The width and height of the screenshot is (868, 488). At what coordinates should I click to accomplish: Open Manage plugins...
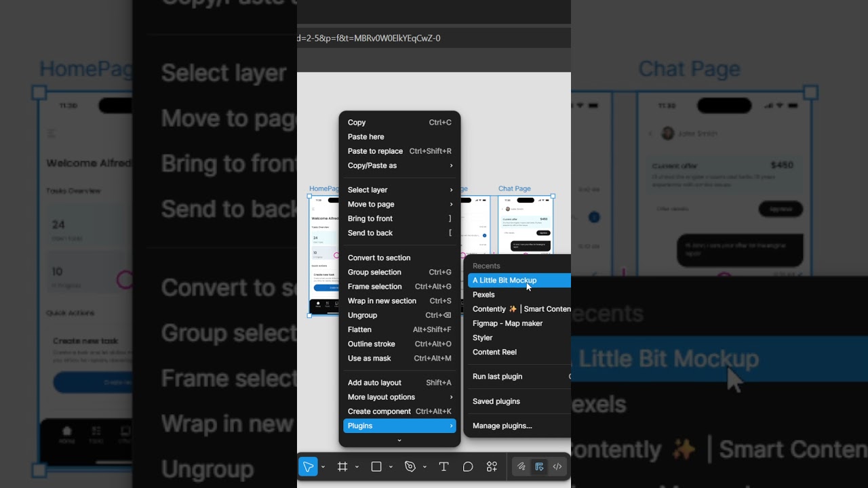519,426
